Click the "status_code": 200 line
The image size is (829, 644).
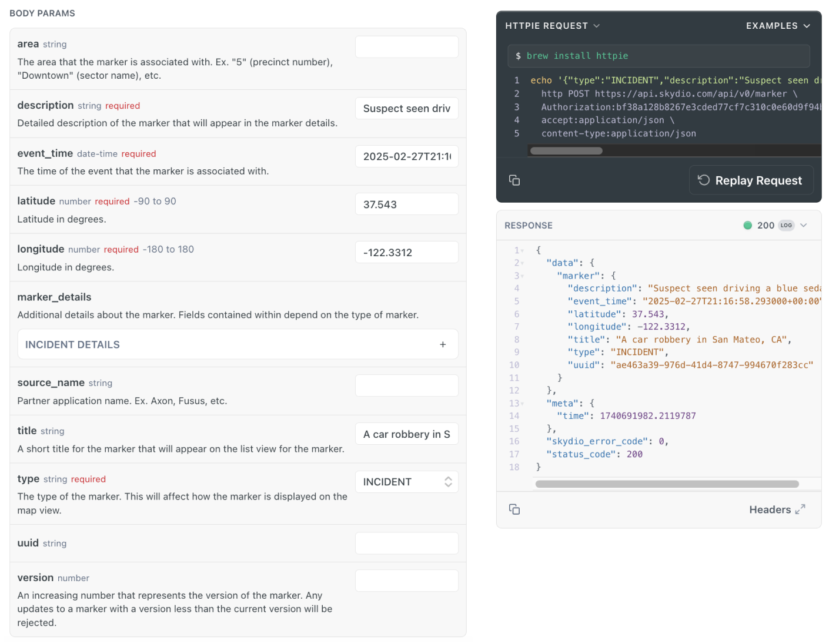coord(594,454)
